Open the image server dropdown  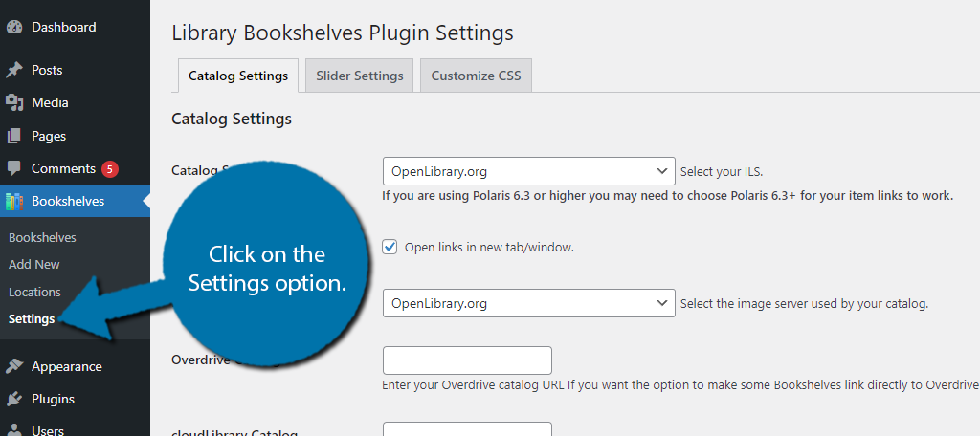pos(528,304)
